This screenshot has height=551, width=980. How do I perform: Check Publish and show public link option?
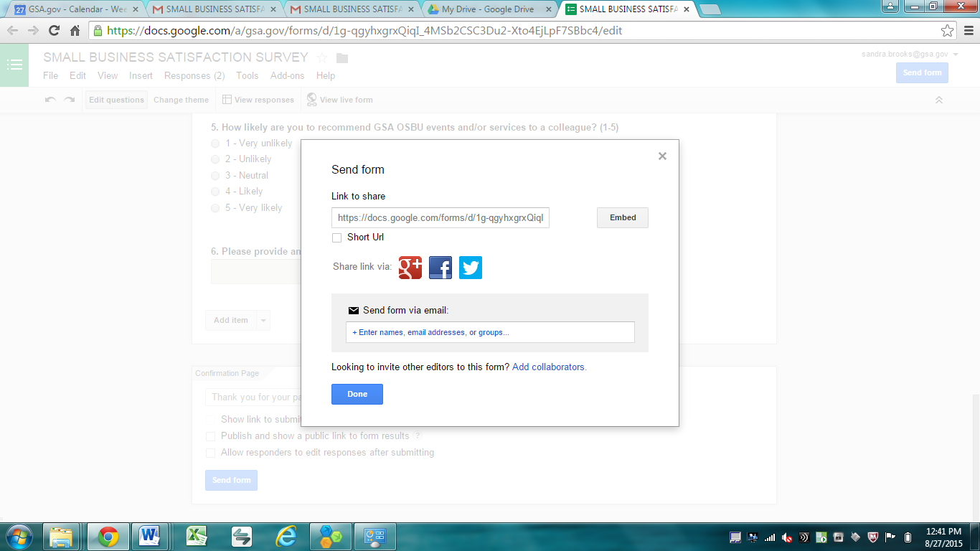click(210, 436)
